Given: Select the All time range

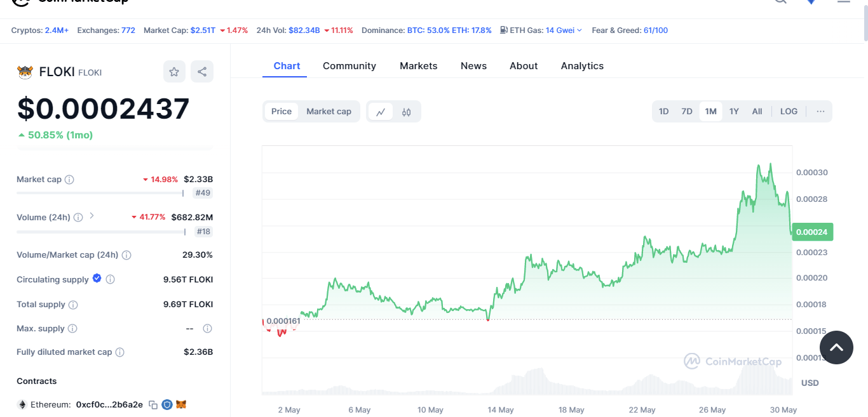Looking at the screenshot, I should click(x=757, y=111).
